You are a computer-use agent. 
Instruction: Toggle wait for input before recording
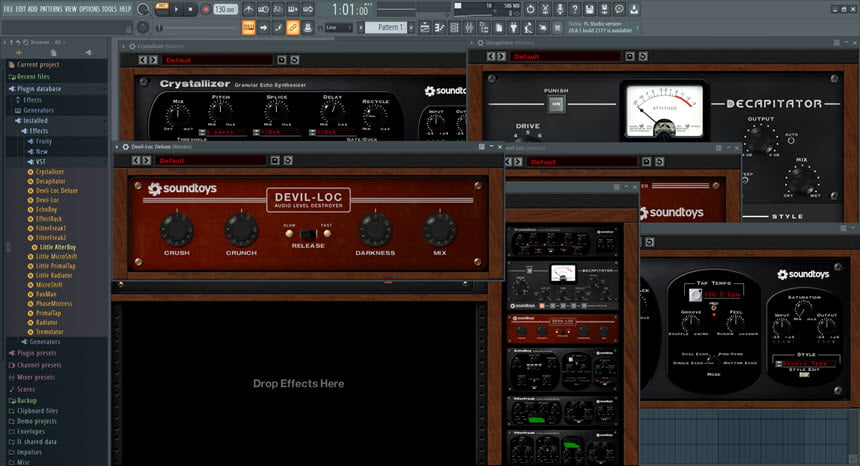263,9
